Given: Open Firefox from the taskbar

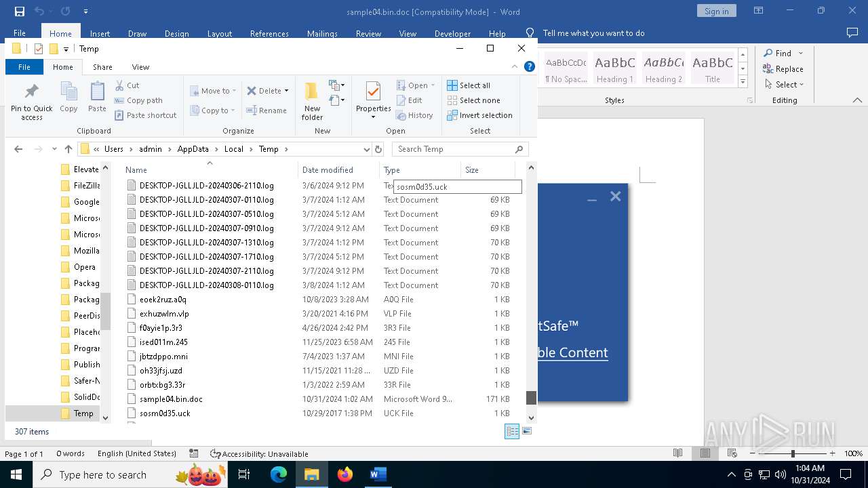Looking at the screenshot, I should pos(345,474).
